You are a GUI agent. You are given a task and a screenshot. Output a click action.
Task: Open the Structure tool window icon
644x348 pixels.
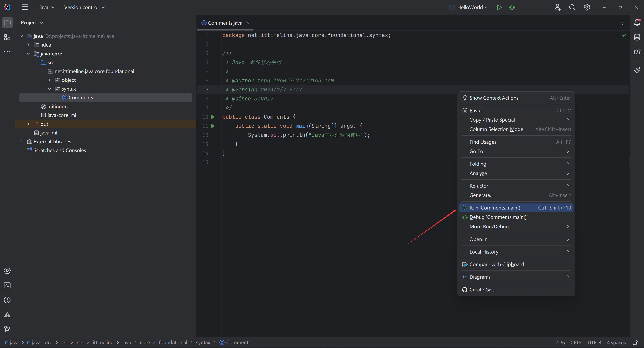(7, 37)
